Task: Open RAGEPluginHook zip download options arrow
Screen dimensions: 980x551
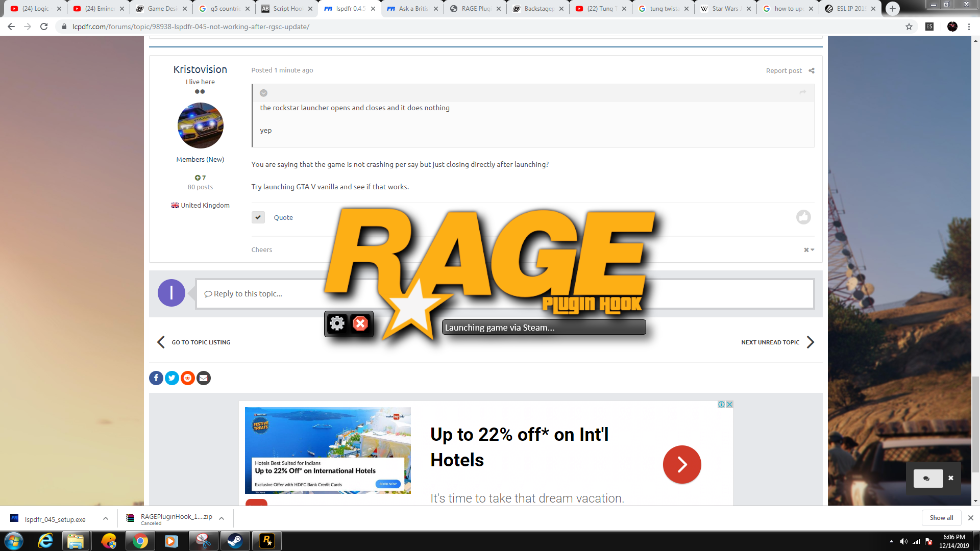Action: tap(222, 518)
